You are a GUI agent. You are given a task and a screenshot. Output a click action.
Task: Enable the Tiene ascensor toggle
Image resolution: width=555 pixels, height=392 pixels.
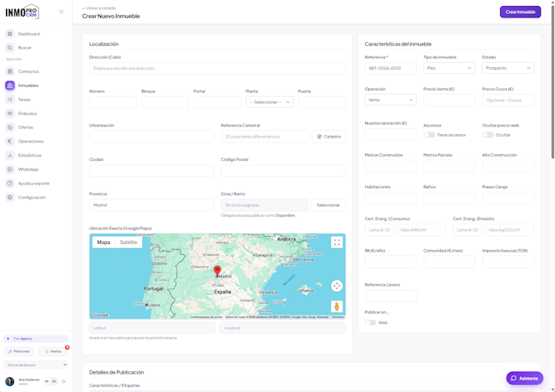tap(429, 135)
